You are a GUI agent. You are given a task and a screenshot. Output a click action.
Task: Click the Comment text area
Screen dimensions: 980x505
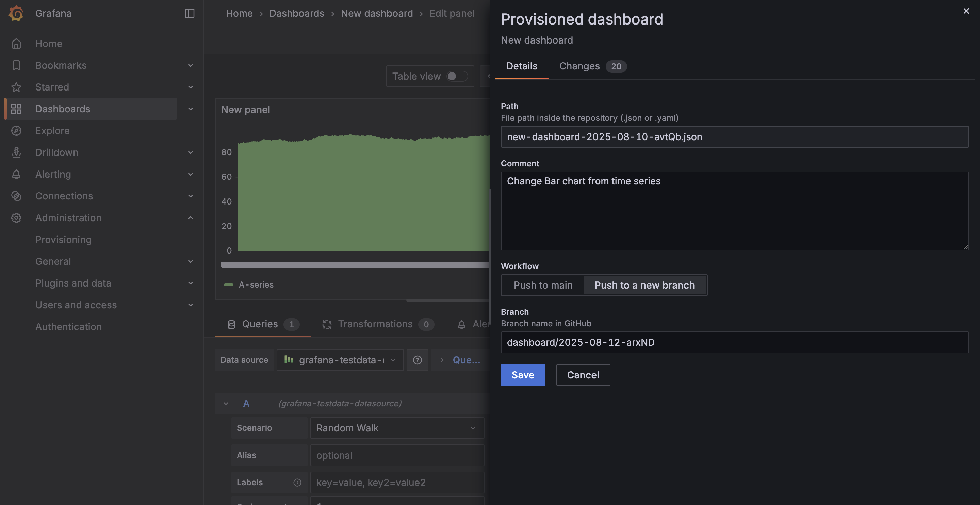[735, 211]
